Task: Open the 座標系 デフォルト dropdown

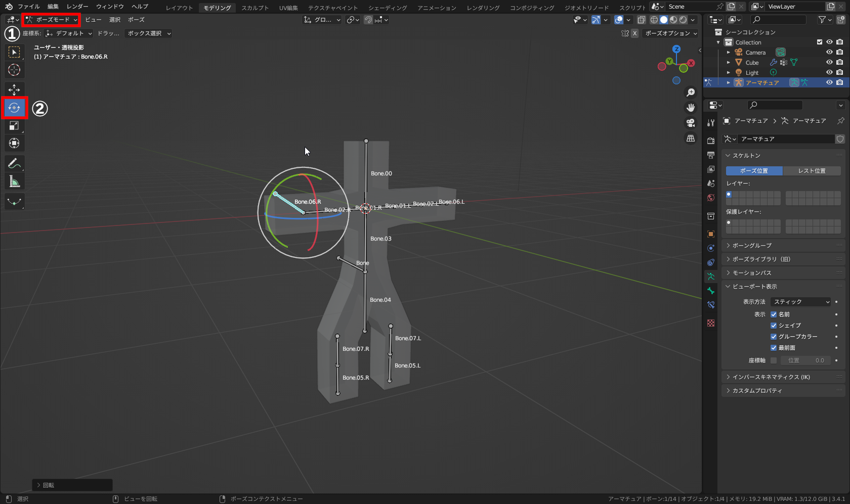Action: (x=69, y=33)
